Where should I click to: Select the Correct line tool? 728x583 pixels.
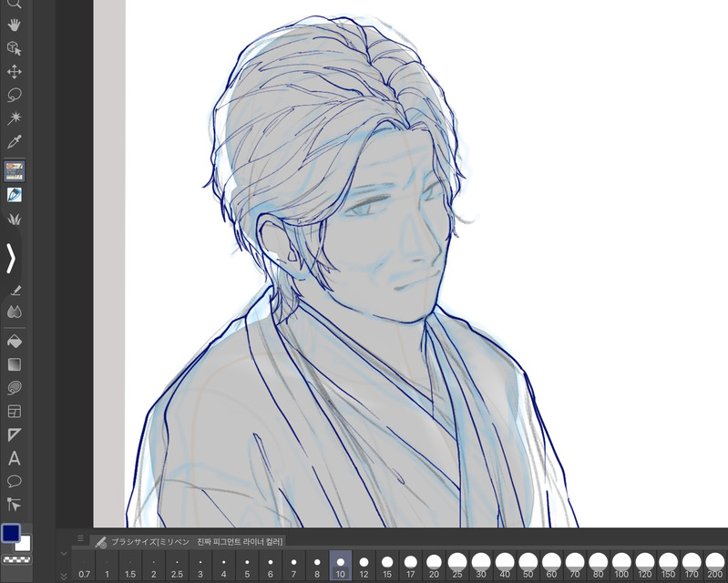click(x=14, y=505)
